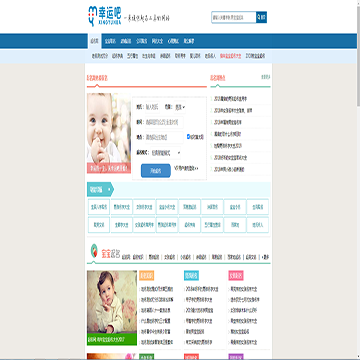Toggle the checkbox beside the birthplace field
The height and width of the screenshot is (360, 360).
[188, 136]
